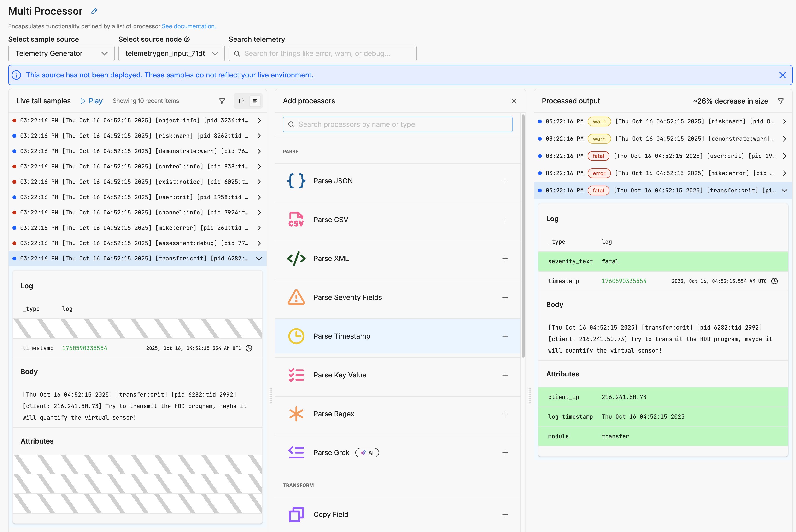
Task: Collapse the transfer:crit processed output row
Action: click(x=784, y=191)
